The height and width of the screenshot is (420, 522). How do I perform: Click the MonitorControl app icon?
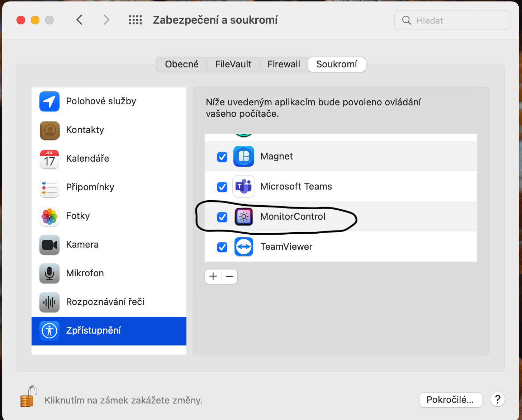click(244, 217)
